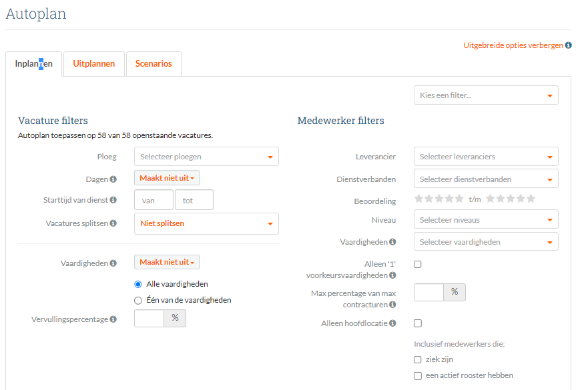Open the Scenarios tab
This screenshot has height=390, width=588.
tap(154, 64)
